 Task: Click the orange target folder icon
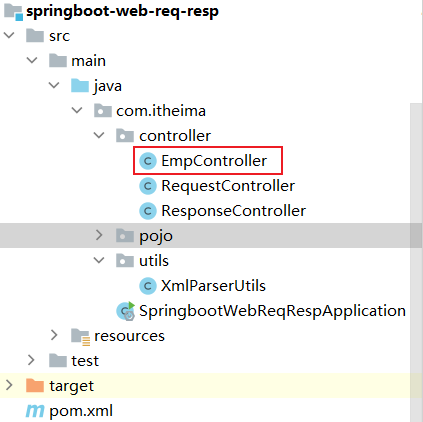tap(35, 386)
